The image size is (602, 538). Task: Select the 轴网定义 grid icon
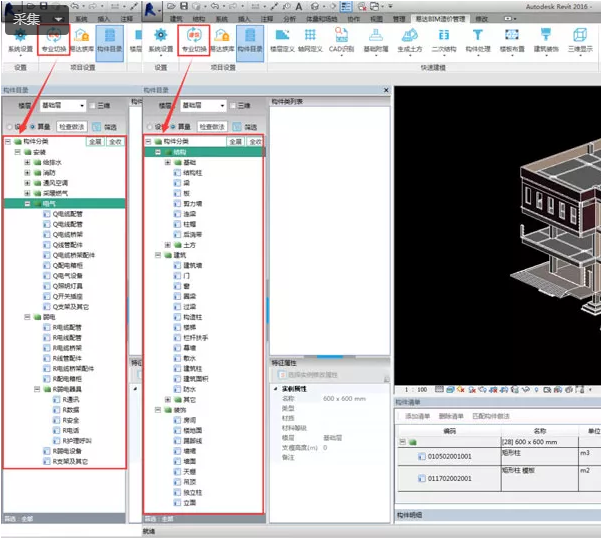[310, 40]
